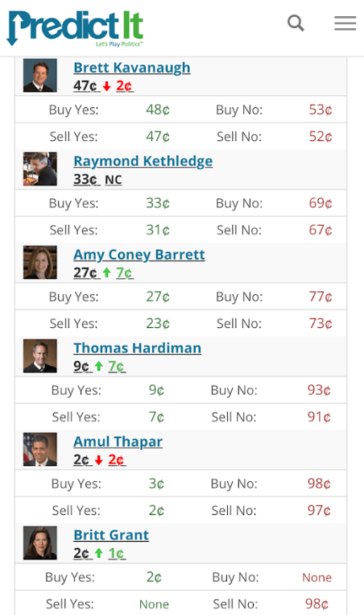364x615 pixels.
Task: Click Britt Grant's green up arrow
Action: tap(99, 554)
